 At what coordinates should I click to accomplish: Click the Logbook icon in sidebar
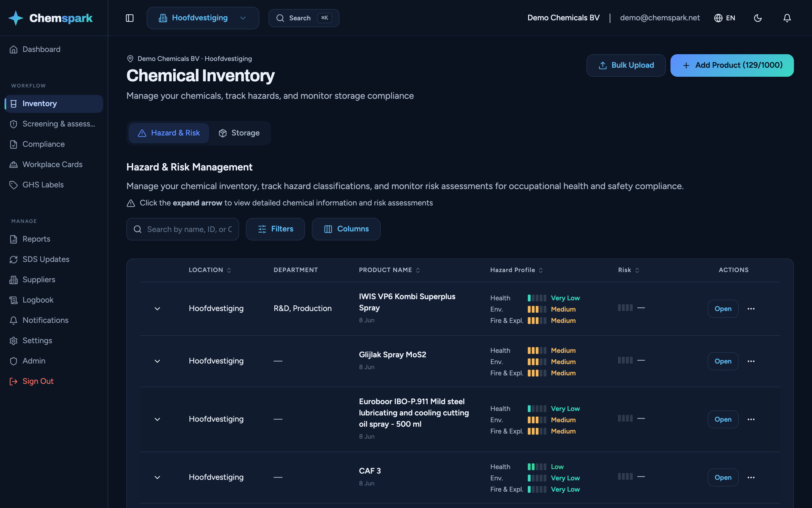click(14, 300)
